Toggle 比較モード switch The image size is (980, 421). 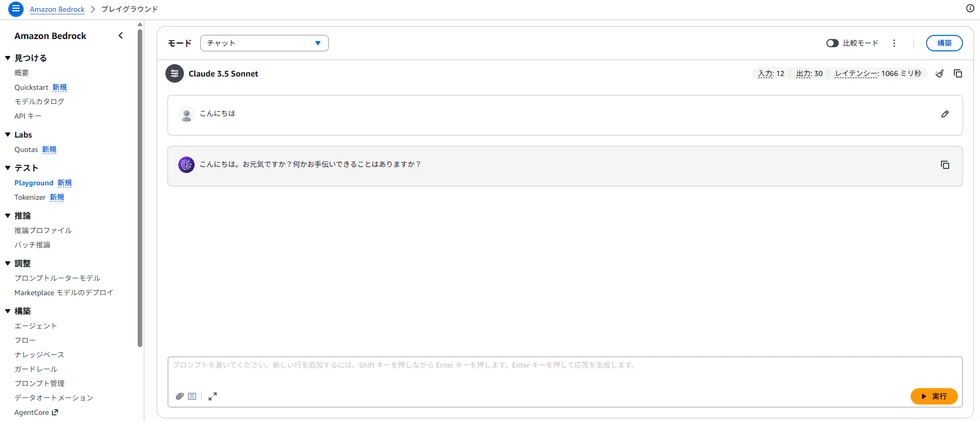pyautogui.click(x=833, y=43)
